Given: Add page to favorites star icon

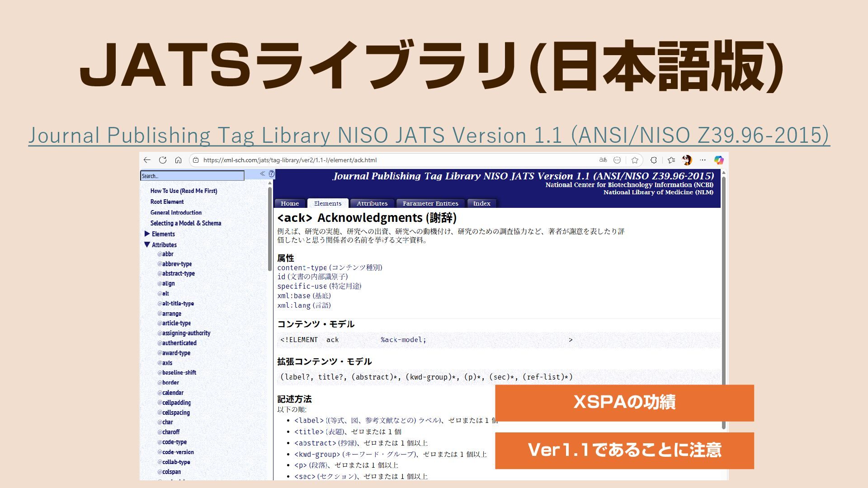Looking at the screenshot, I should (635, 160).
